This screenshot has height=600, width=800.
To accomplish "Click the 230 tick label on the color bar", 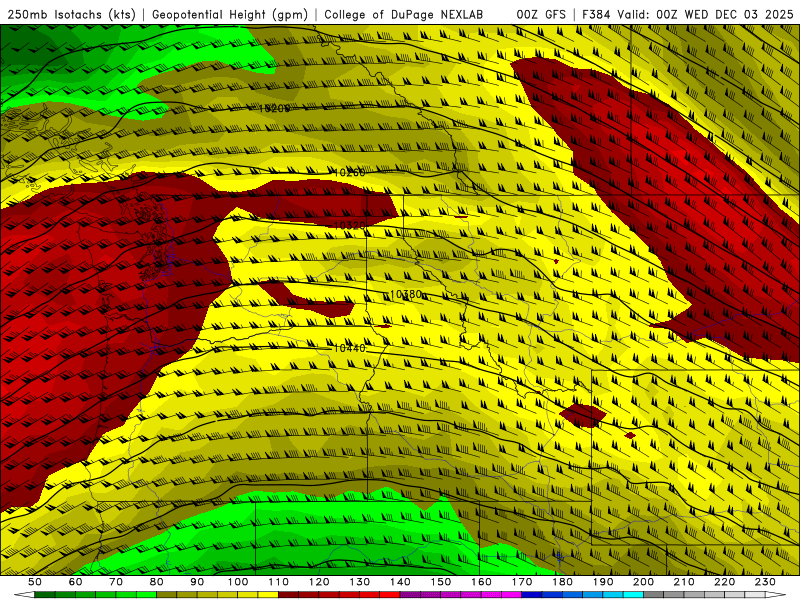I will [x=766, y=582].
